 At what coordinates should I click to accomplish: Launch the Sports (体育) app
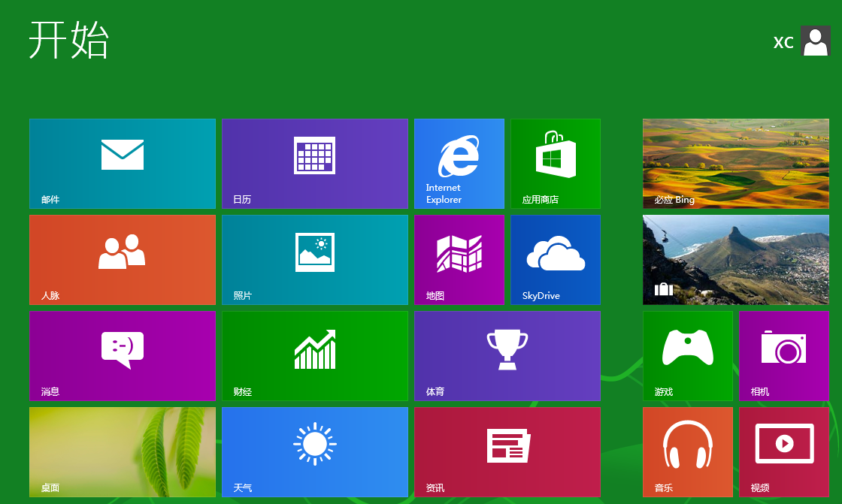point(507,355)
